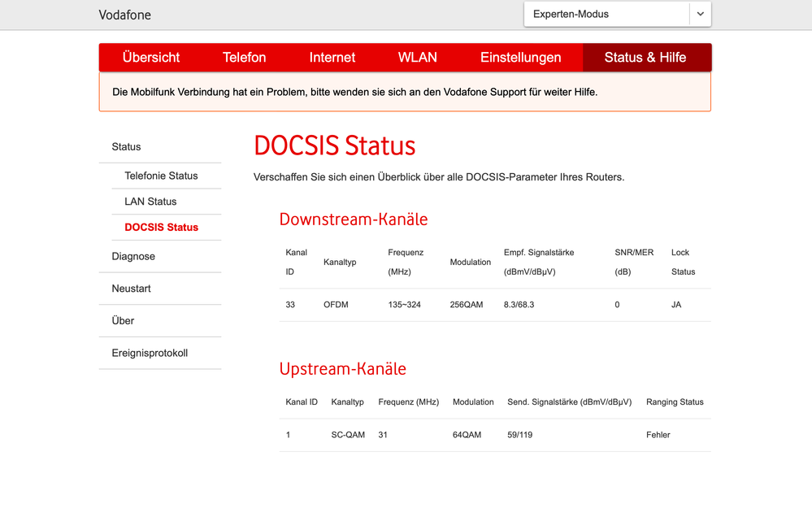Click the Send. Signalstärke column header
The image size is (812, 508).
tap(570, 402)
